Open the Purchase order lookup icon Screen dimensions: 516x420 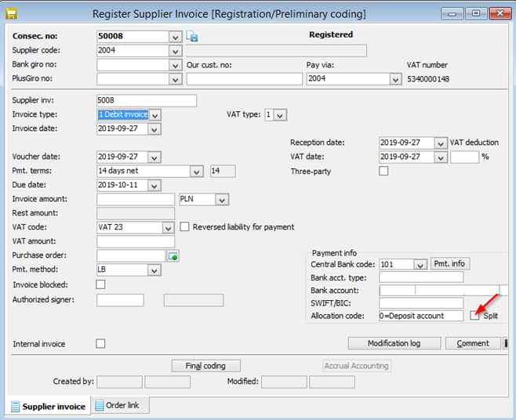point(172,255)
